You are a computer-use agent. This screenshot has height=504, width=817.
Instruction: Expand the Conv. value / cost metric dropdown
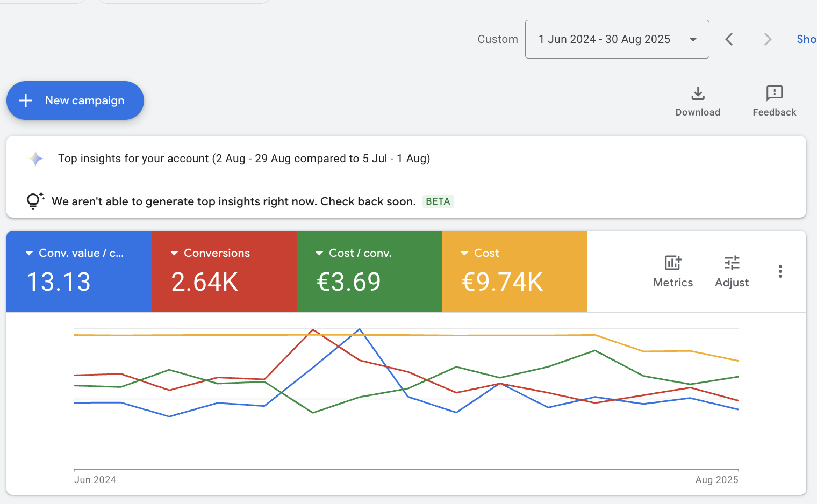point(29,253)
